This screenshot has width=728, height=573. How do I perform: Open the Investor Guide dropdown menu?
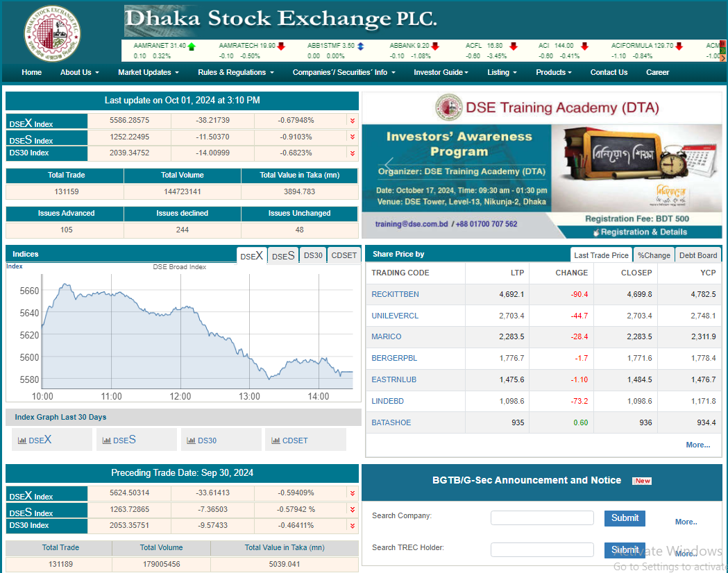(x=441, y=72)
